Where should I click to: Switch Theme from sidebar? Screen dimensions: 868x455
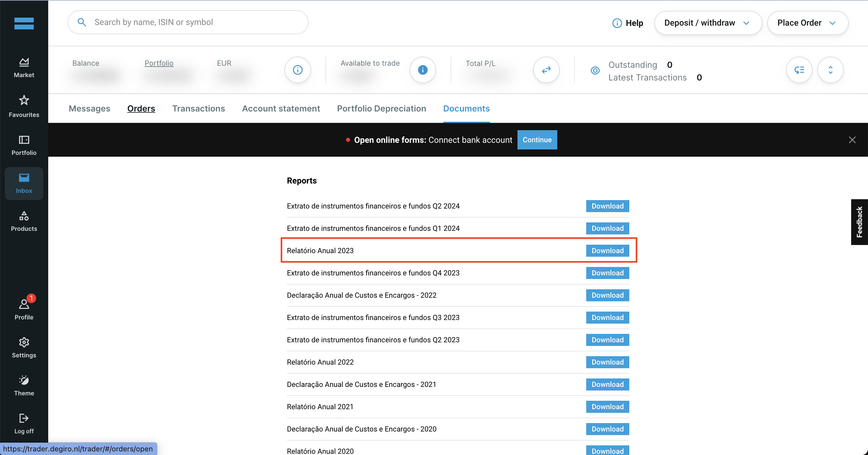[24, 385]
